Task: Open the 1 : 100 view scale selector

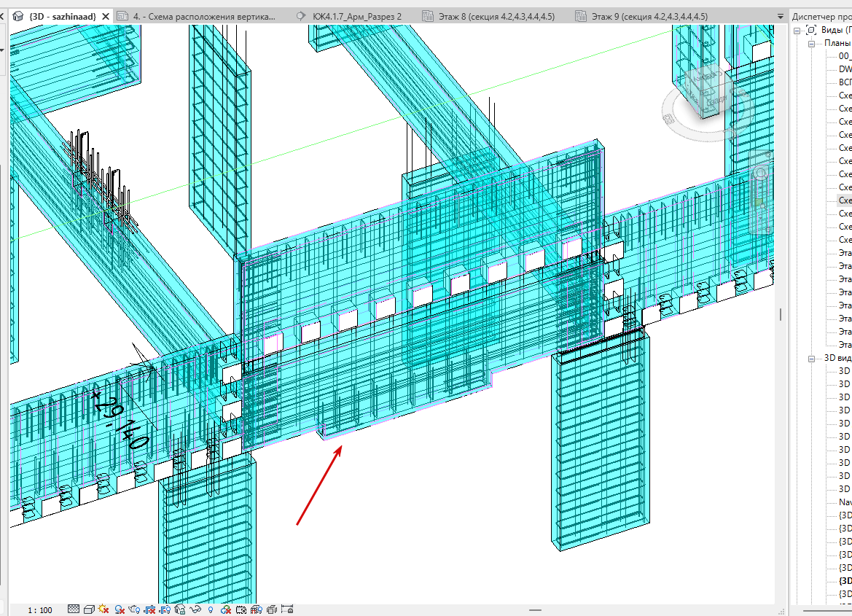Action: point(39,610)
